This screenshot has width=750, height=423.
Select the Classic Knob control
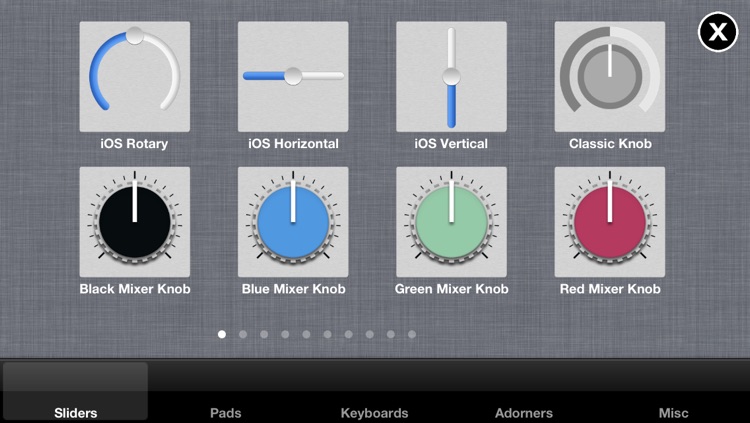pyautogui.click(x=609, y=77)
